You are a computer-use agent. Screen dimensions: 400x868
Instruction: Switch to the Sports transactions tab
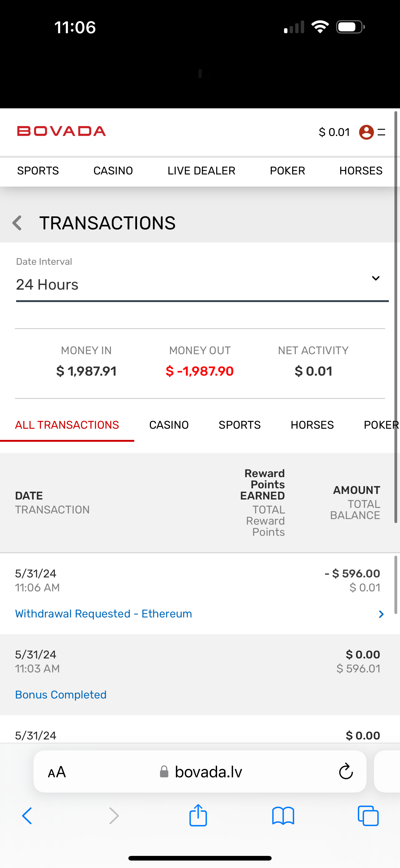tap(239, 425)
